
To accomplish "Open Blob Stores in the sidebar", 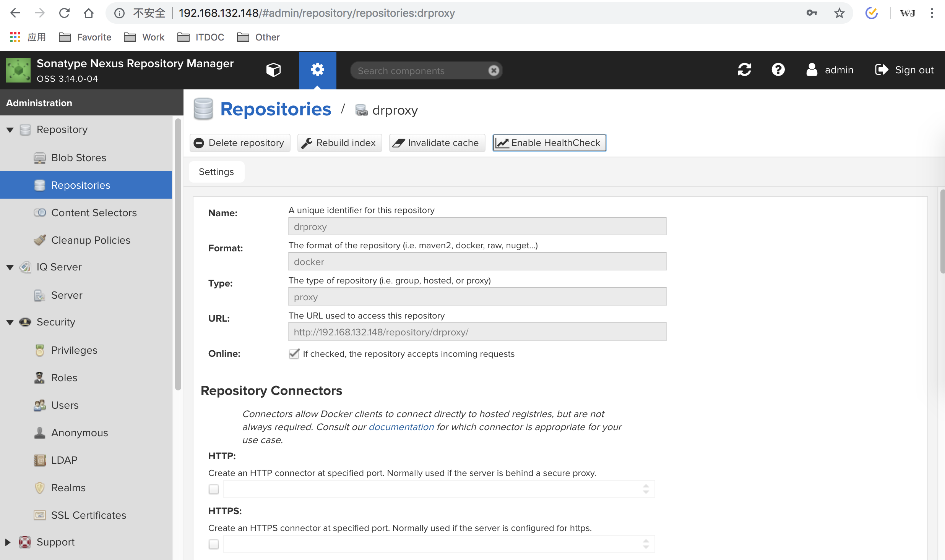I will coord(78,158).
